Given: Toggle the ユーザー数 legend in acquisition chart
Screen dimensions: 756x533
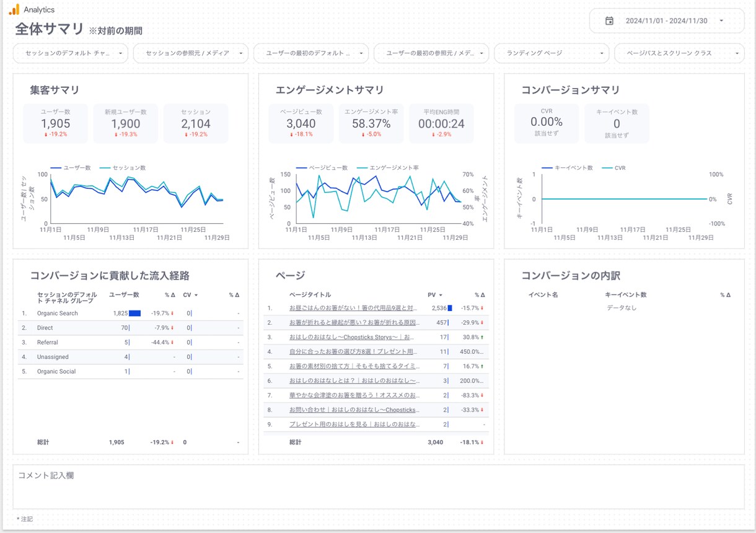Looking at the screenshot, I should pos(71,168).
